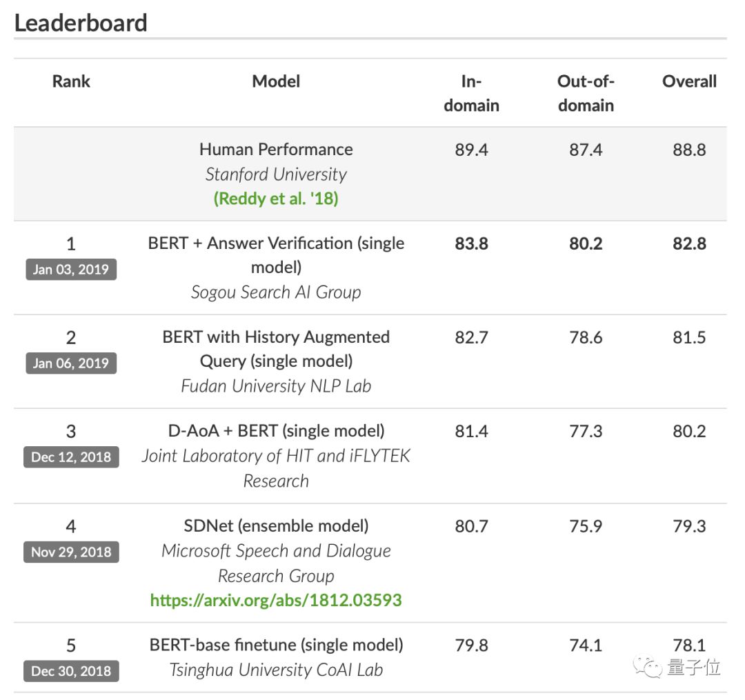Screen dimensions: 745x700
Task: Select the Overall column header
Action: (689, 81)
